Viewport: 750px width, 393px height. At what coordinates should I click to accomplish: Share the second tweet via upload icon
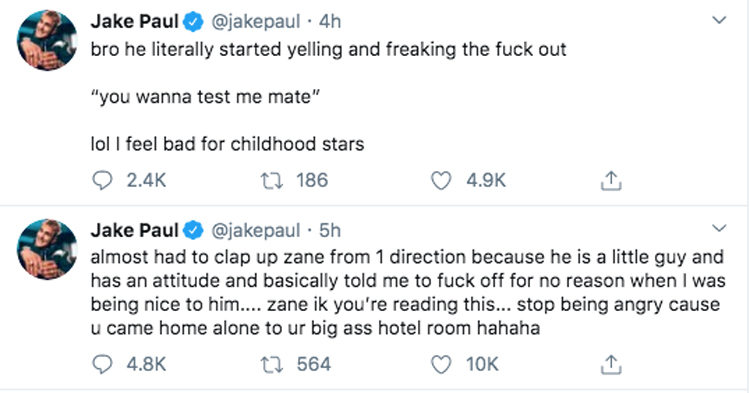tap(611, 364)
